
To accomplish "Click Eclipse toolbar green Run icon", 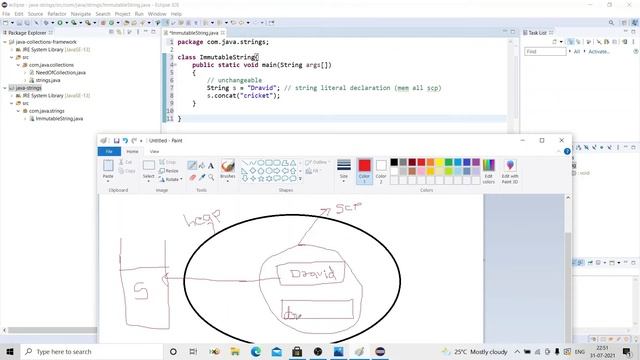I will [x=60, y=23].
